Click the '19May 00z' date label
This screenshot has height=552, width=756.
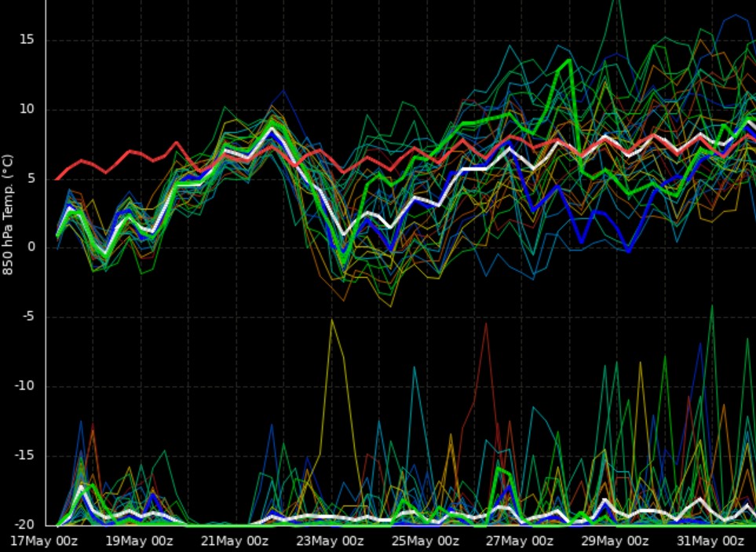point(139,541)
